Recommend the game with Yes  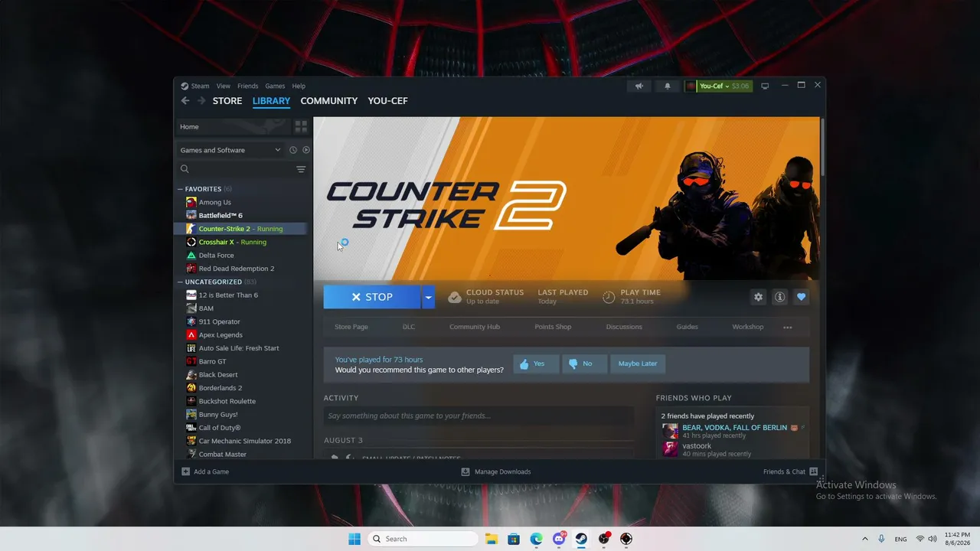point(536,364)
